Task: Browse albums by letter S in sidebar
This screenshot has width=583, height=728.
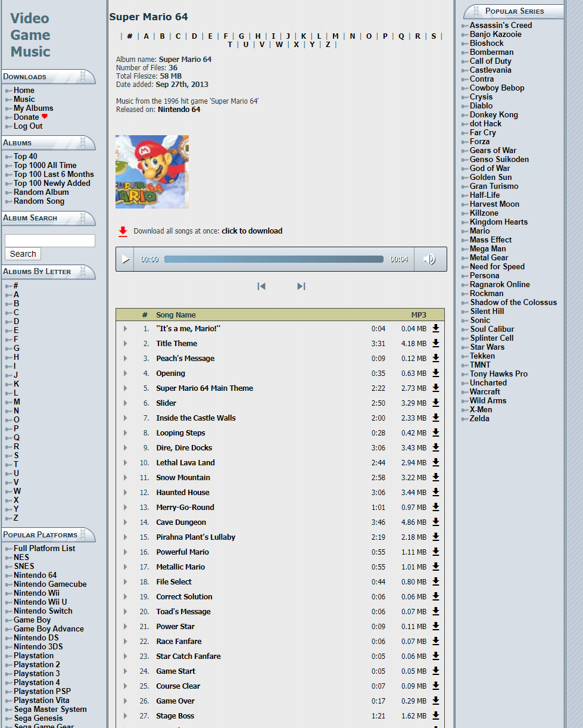Action: 16,456
